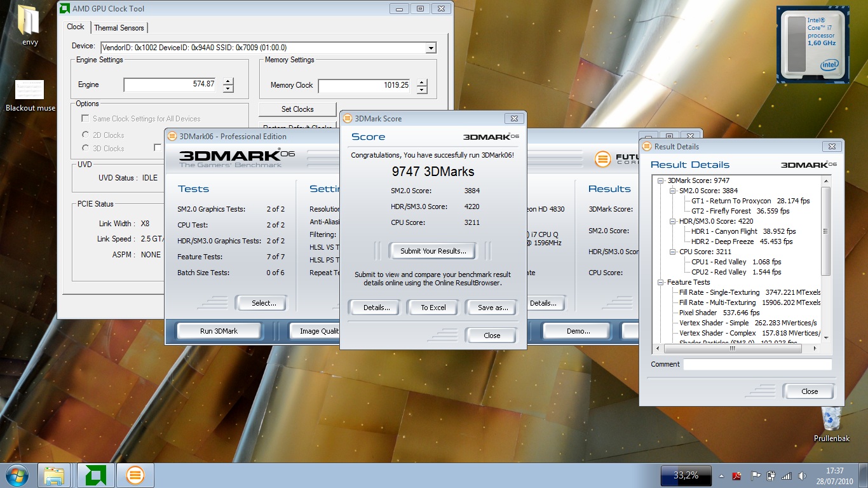Select GT1 - Return To Proxycon row
The height and width of the screenshot is (488, 868).
[x=750, y=201]
